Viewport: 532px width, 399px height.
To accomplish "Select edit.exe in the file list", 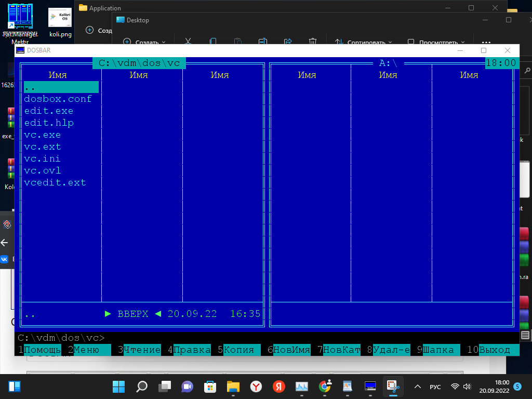I will tap(48, 111).
